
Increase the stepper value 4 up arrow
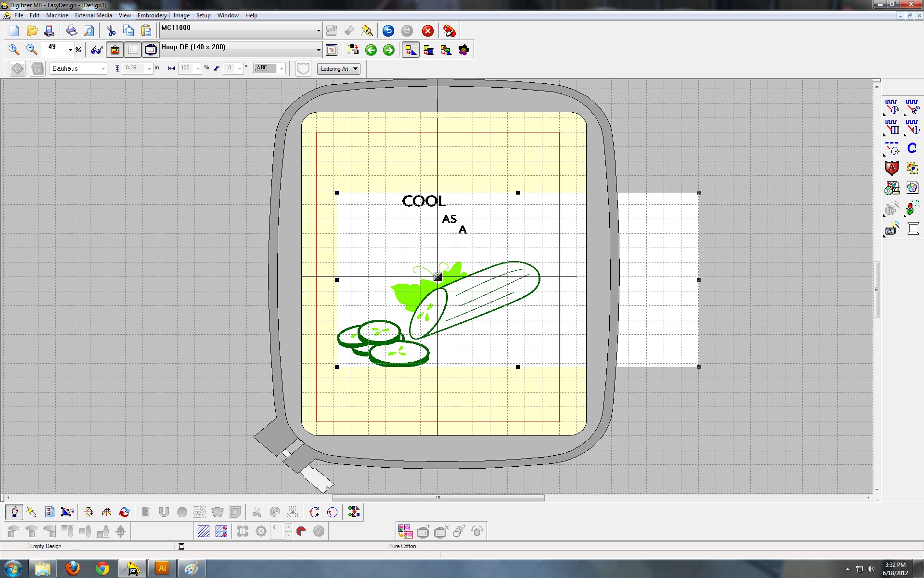pos(288,527)
